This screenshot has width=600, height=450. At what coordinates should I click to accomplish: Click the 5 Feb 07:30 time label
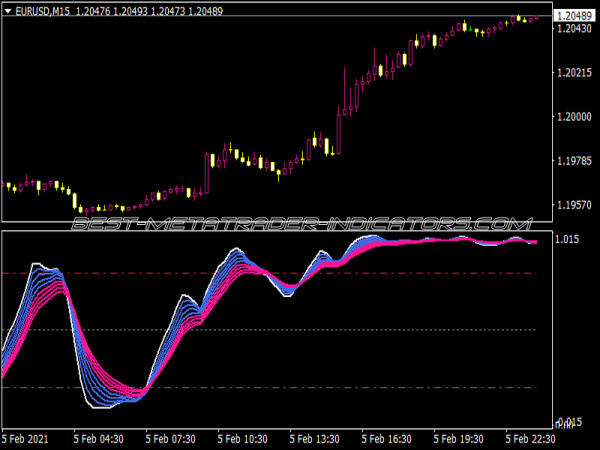(170, 439)
